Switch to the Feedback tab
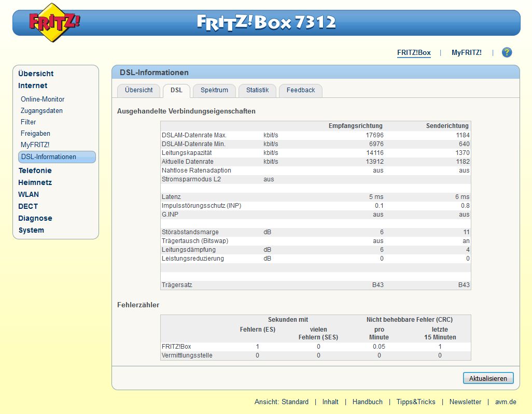The width and height of the screenshot is (532, 414). pos(301,90)
